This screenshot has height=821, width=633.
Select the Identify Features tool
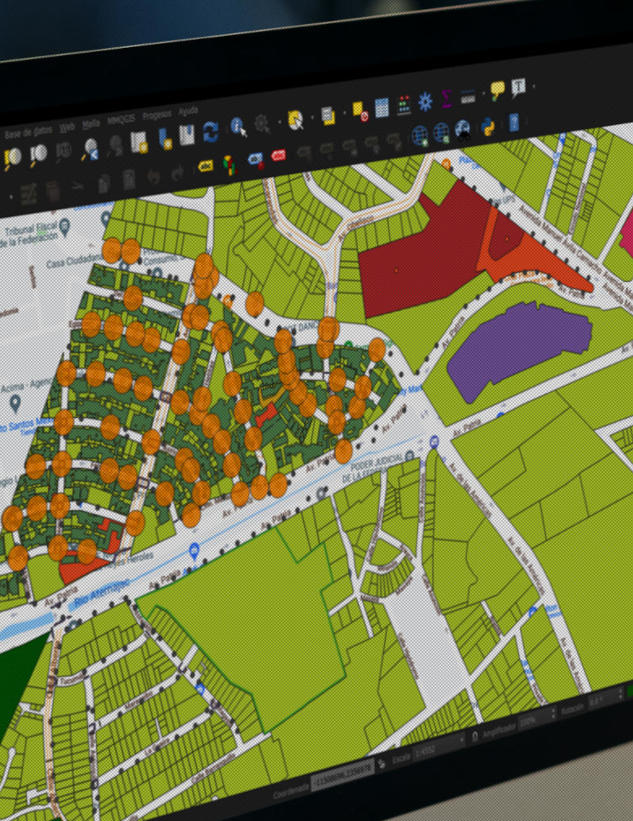tap(238, 126)
